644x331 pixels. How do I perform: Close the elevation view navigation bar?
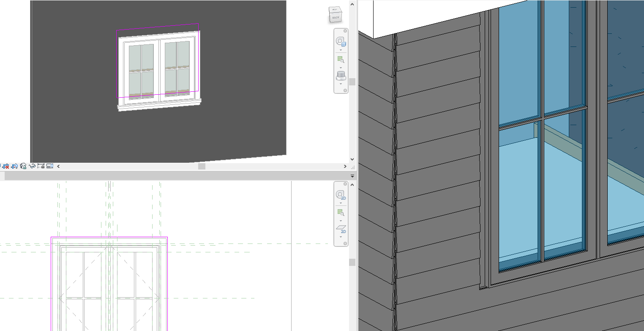coord(345,184)
